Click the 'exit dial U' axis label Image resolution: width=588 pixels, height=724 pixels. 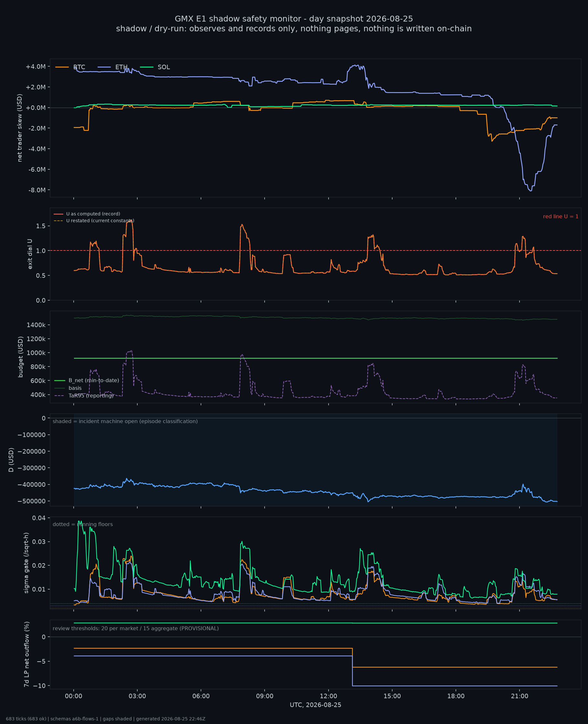click(x=30, y=254)
